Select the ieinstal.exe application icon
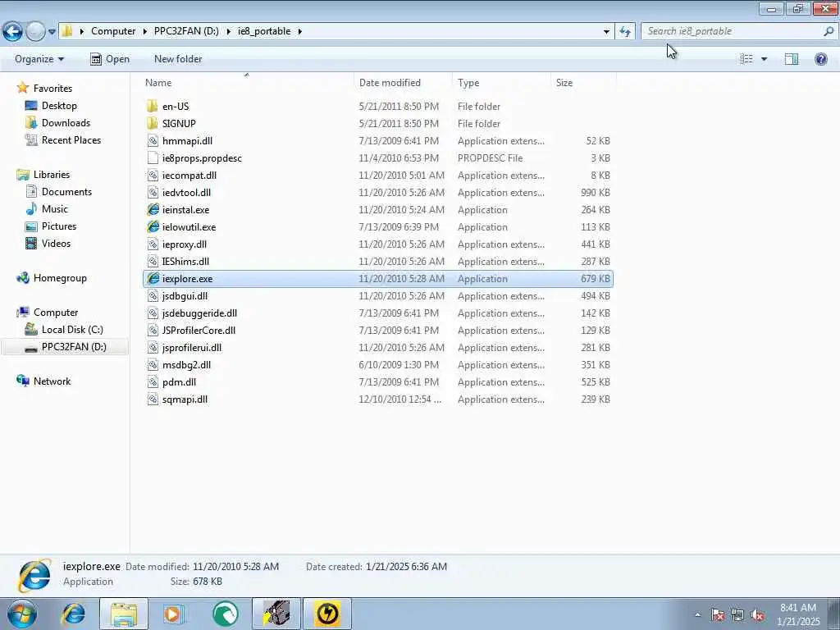Viewport: 840px width, 630px height. pos(153,209)
